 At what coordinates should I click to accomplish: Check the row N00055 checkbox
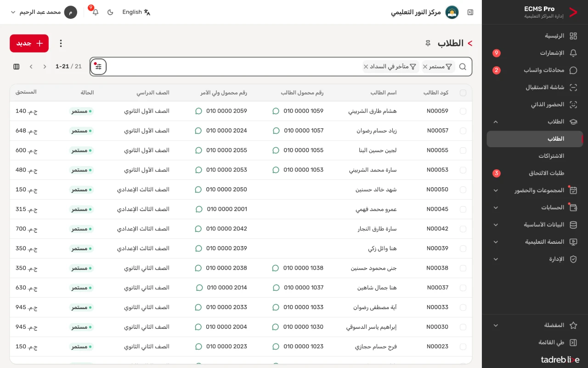tap(463, 150)
